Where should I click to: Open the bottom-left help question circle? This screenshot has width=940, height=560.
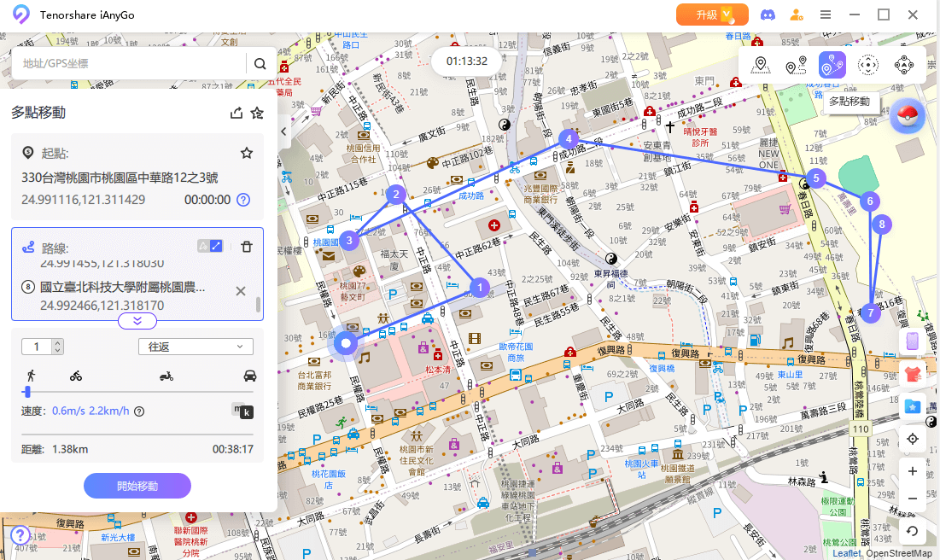pos(20,535)
